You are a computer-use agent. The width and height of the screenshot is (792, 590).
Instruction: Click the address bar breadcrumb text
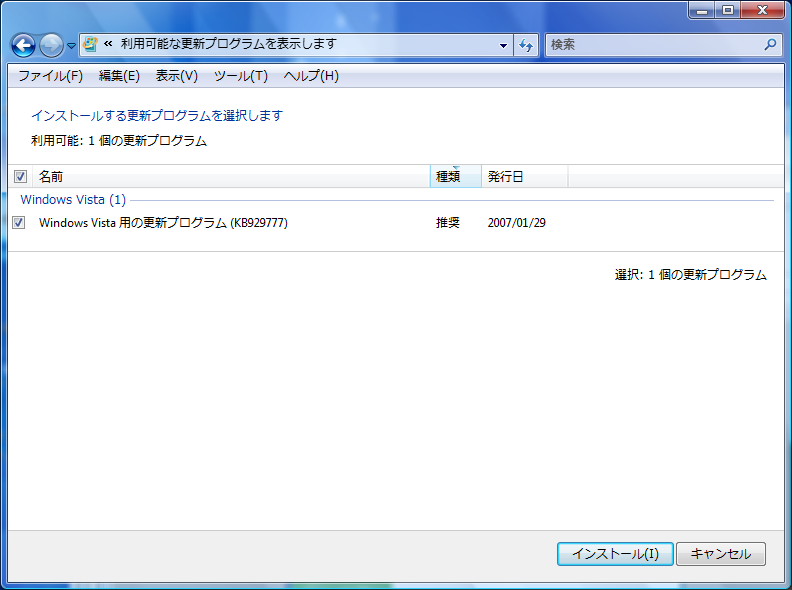point(228,44)
